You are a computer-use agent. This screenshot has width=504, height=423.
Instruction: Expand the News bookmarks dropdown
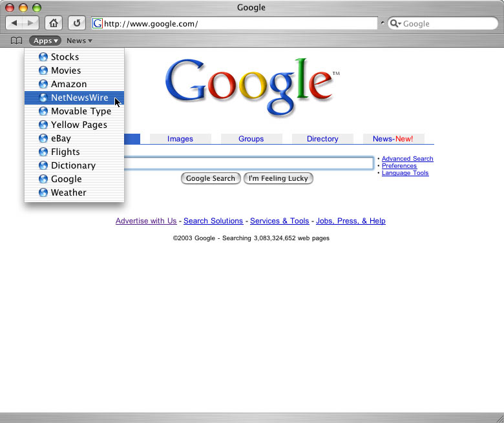79,41
